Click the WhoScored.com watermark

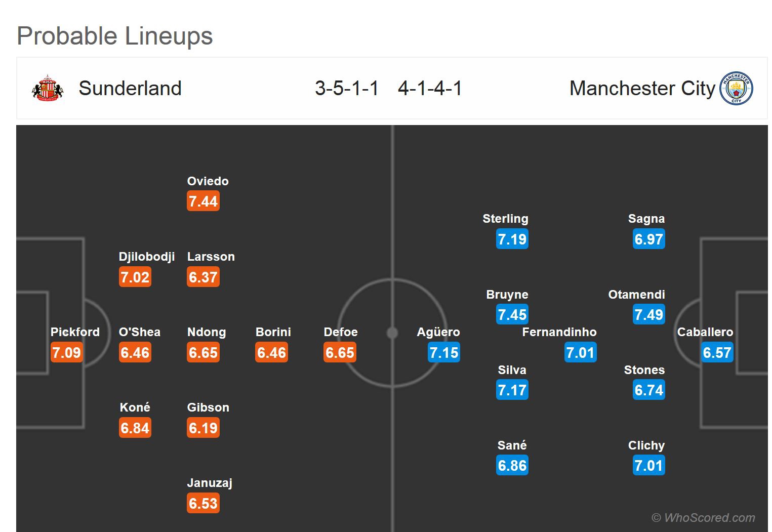pos(703,517)
